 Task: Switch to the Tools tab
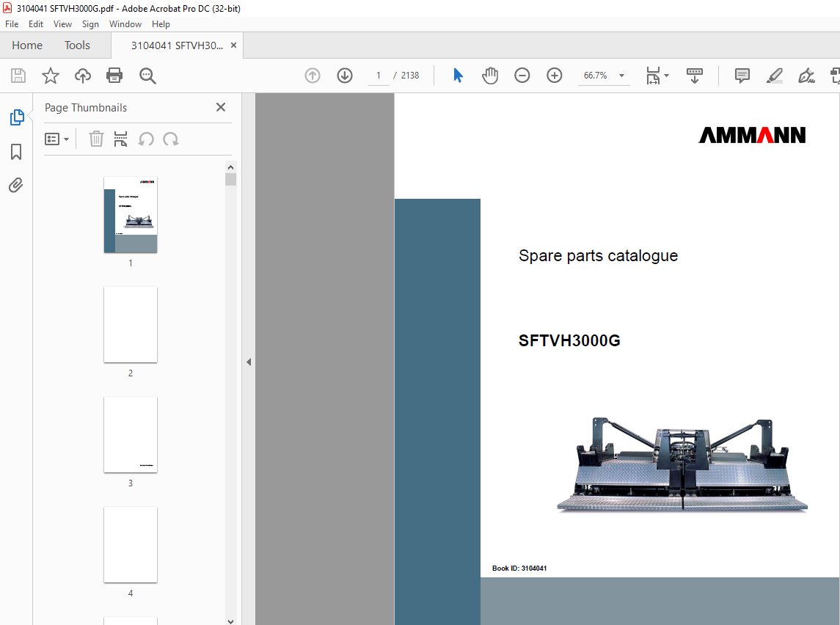[77, 45]
